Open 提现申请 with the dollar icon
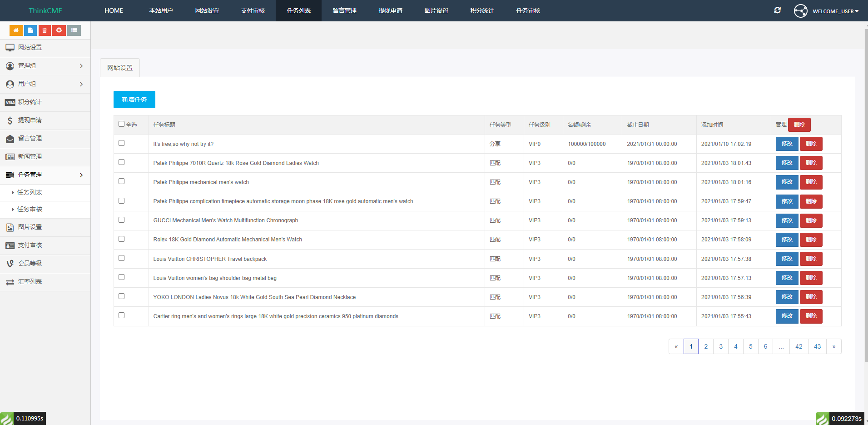The image size is (868, 425). coord(30,120)
